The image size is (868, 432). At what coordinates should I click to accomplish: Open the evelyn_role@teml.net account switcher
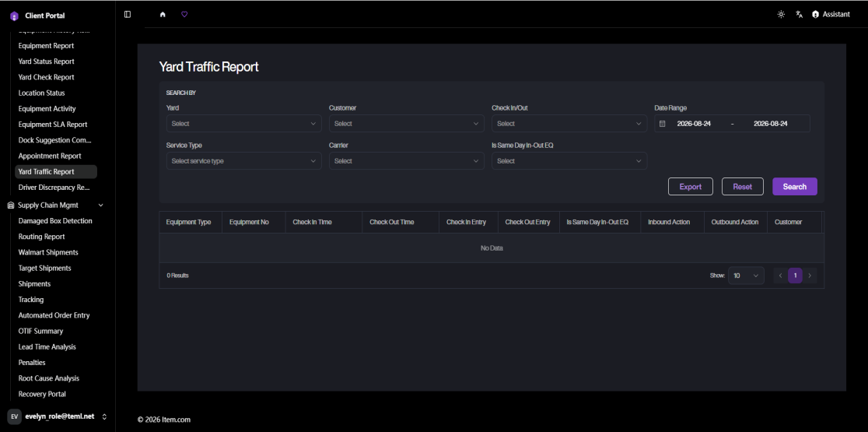pyautogui.click(x=58, y=416)
